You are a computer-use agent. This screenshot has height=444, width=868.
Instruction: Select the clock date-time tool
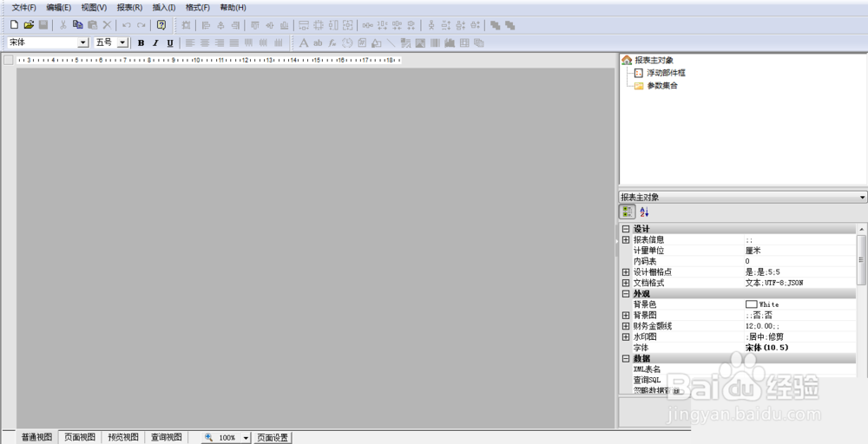pyautogui.click(x=347, y=42)
